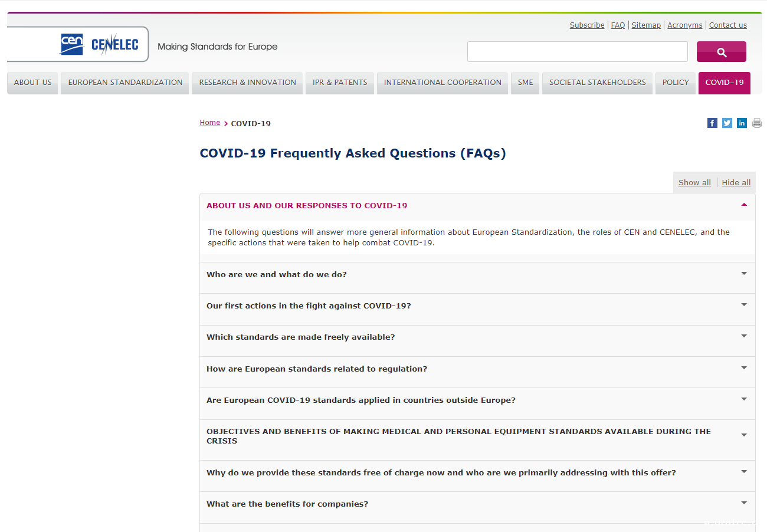Viewport: 767px width, 532px height.
Task: Collapse the About Us and Our Responses section
Action: 743,205
